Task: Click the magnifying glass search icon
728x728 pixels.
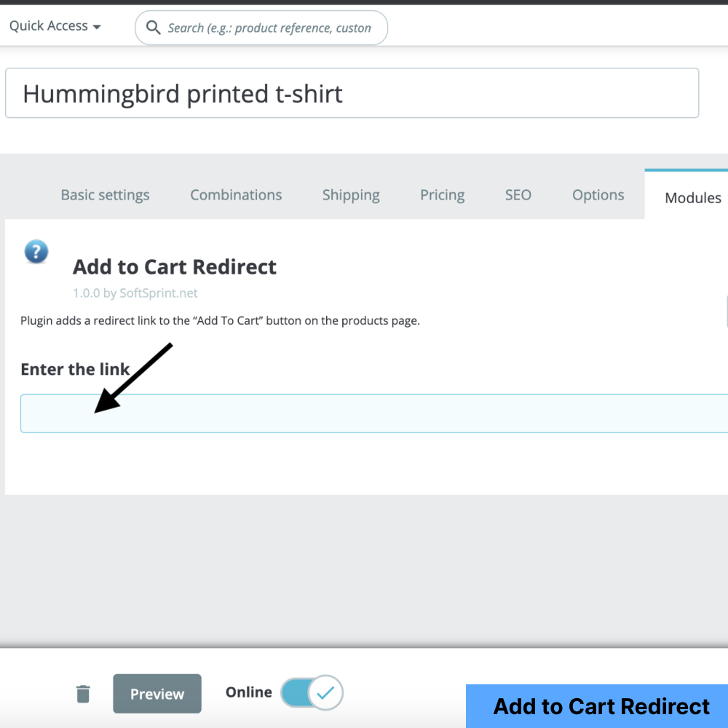Action: point(153,27)
